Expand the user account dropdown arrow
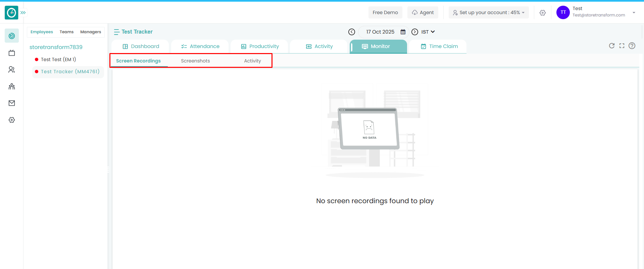The width and height of the screenshot is (644, 269). click(x=634, y=13)
